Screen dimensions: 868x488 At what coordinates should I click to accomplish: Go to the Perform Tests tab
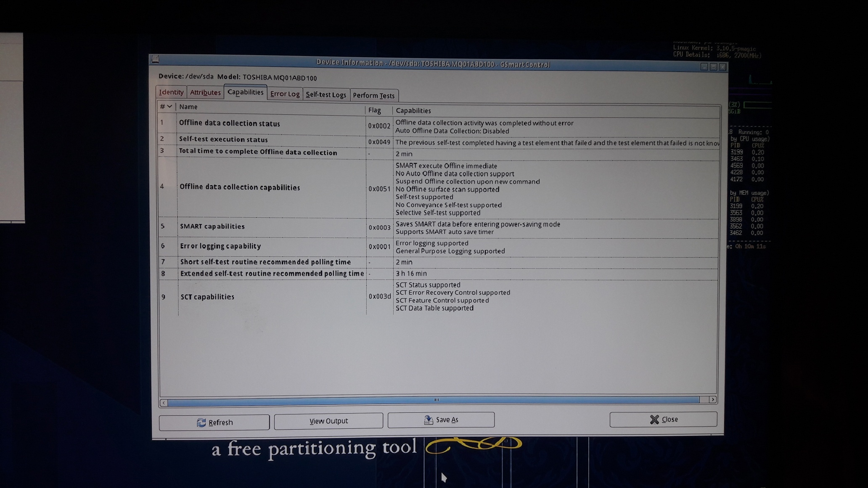373,95
